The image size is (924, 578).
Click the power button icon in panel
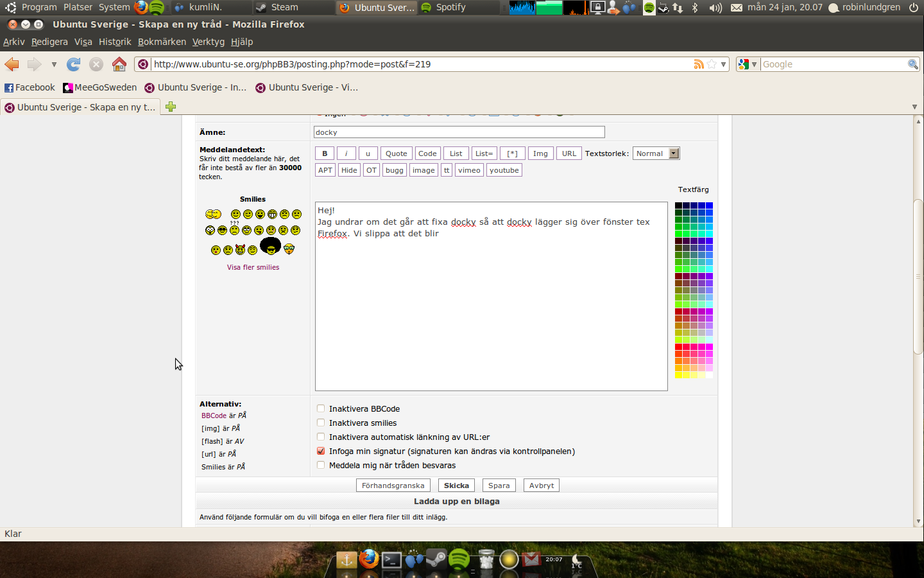[x=914, y=8]
